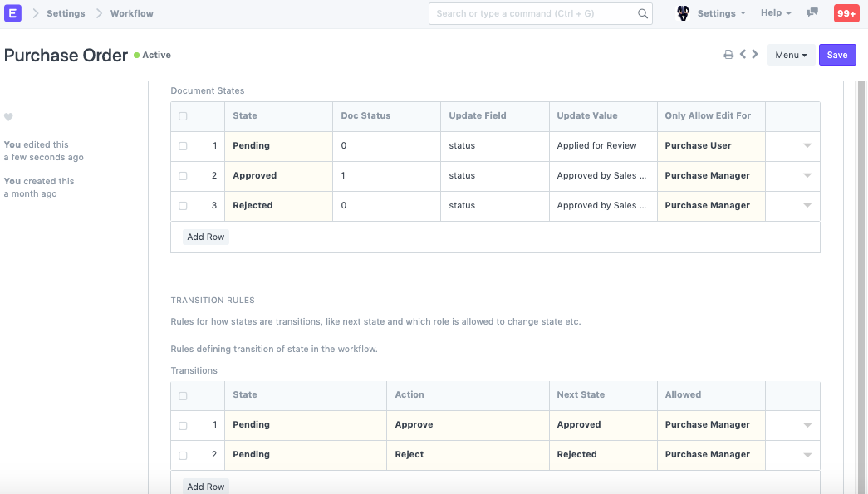
Task: Open the Help menu
Action: [x=776, y=13]
